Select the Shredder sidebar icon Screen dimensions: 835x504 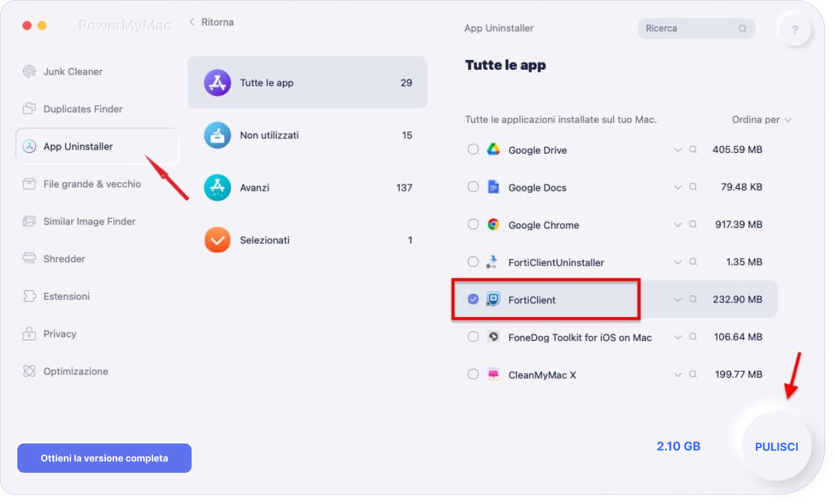[x=29, y=259]
